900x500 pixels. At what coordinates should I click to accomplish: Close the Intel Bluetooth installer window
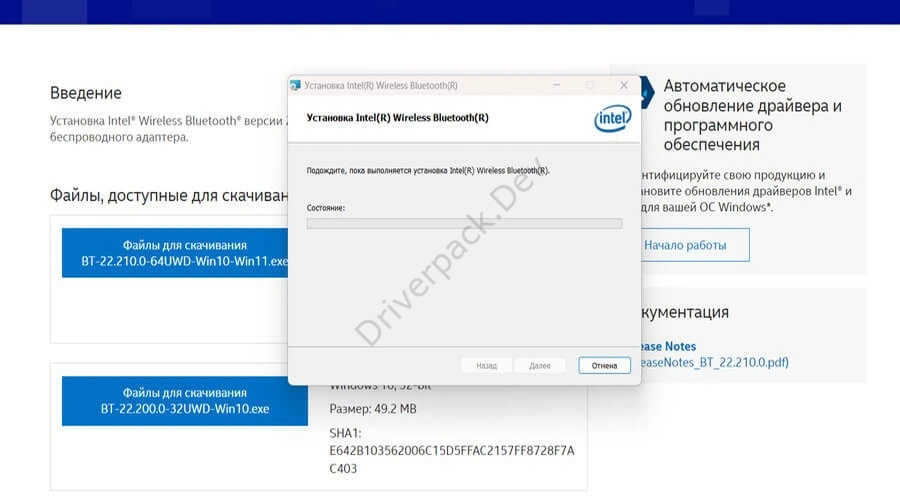click(x=624, y=85)
